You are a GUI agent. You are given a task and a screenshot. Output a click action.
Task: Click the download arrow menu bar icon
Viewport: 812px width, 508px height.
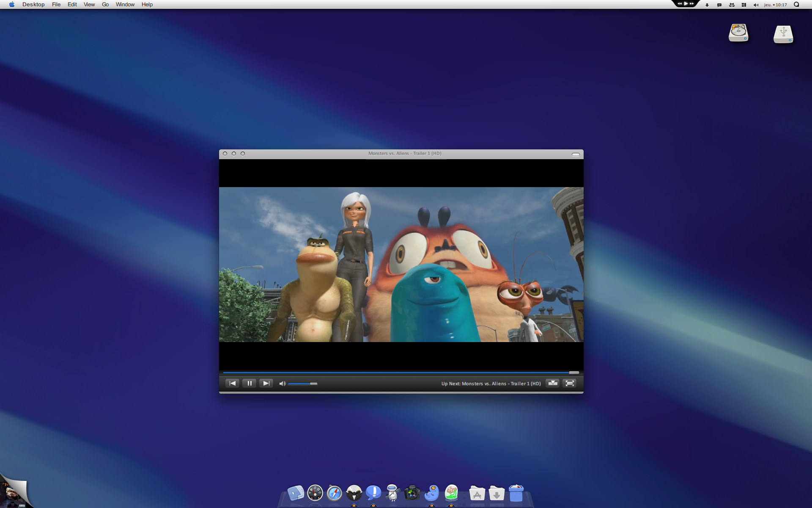coord(707,5)
